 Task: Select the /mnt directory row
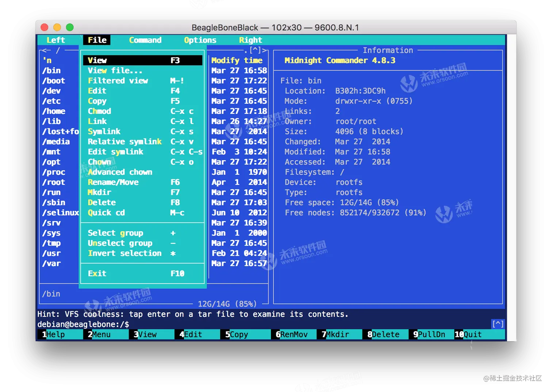point(51,152)
